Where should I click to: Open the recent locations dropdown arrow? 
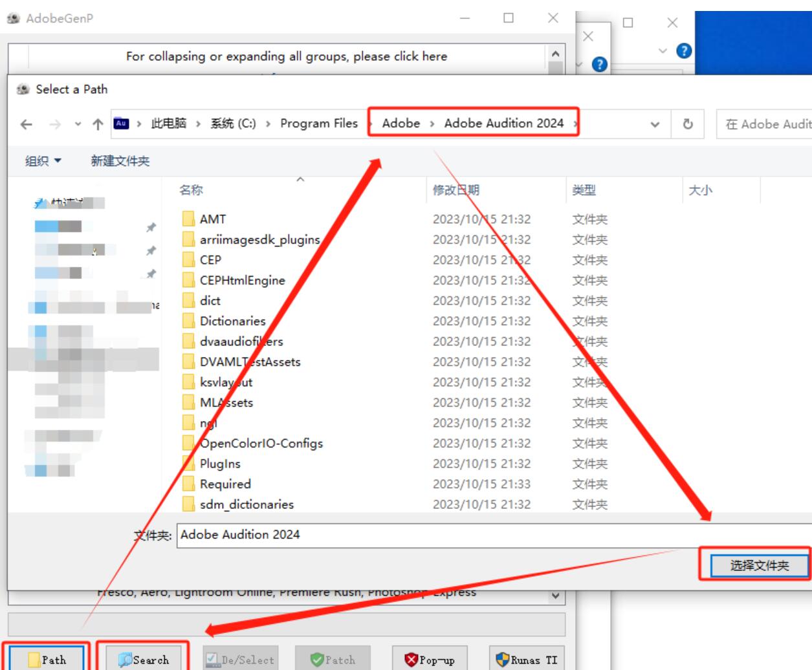point(78,124)
